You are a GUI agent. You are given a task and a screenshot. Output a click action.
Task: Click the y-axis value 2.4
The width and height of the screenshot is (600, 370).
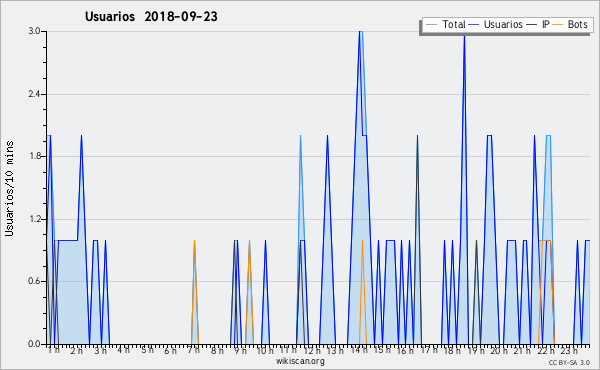34,94
